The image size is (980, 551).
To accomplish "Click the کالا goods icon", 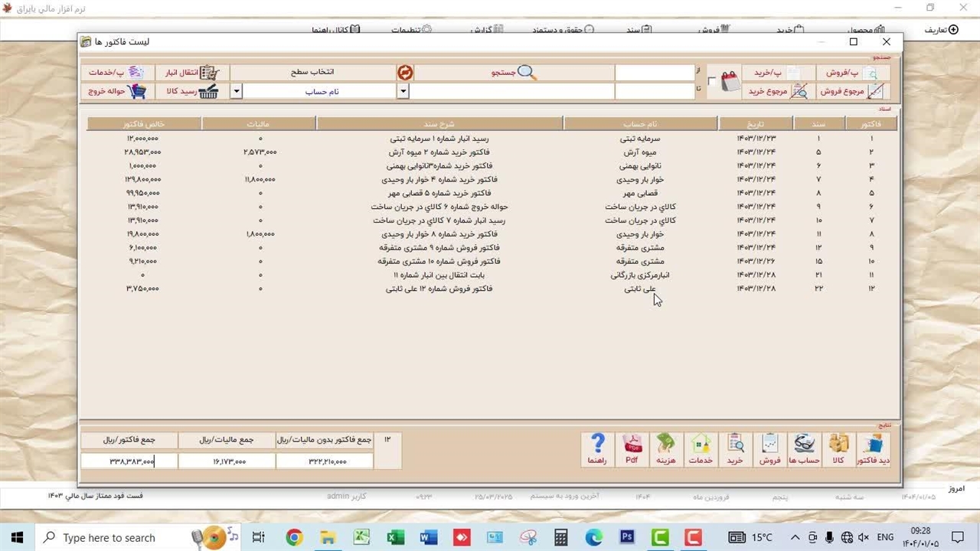I will (838, 449).
